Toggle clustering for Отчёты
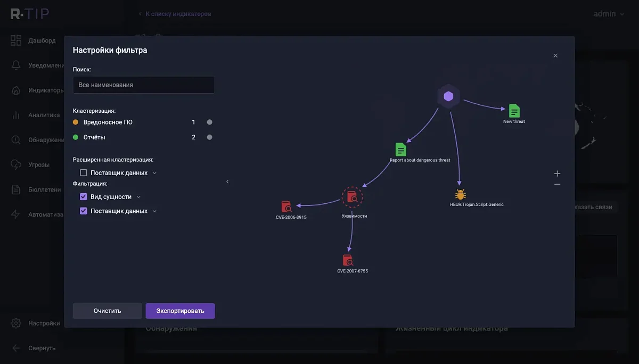Viewport: 639px width, 364px height. coord(210,137)
